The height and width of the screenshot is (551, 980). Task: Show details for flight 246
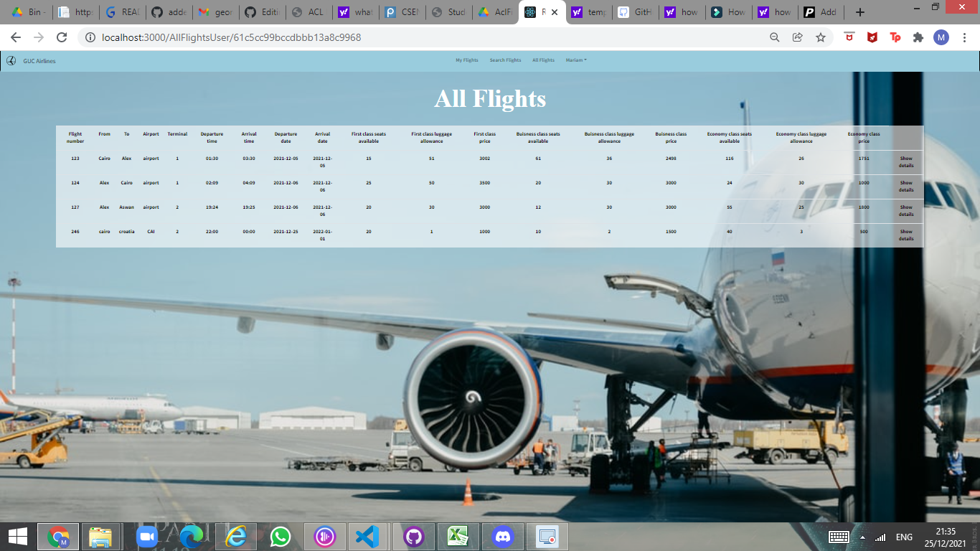pyautogui.click(x=906, y=235)
